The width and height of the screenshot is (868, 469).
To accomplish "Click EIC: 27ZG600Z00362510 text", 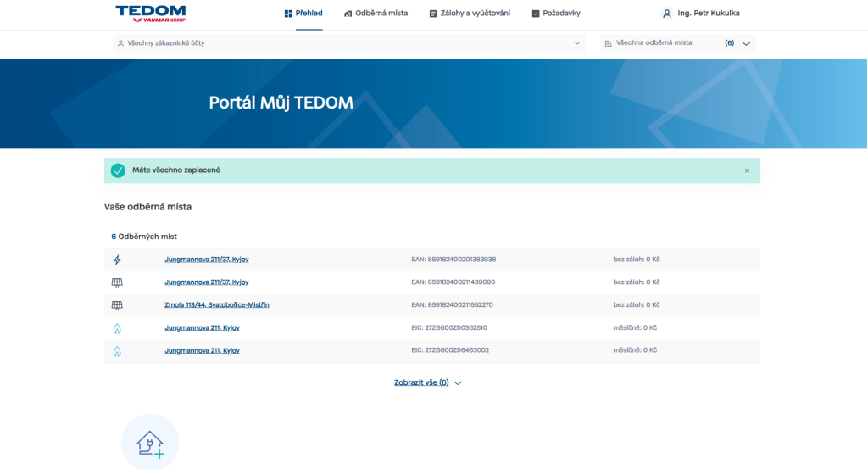I will click(449, 327).
